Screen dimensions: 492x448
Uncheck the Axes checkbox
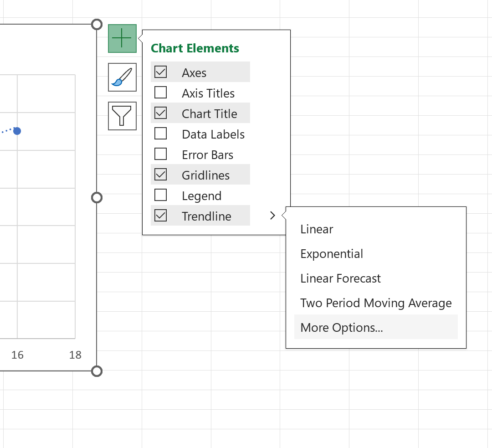coord(160,72)
